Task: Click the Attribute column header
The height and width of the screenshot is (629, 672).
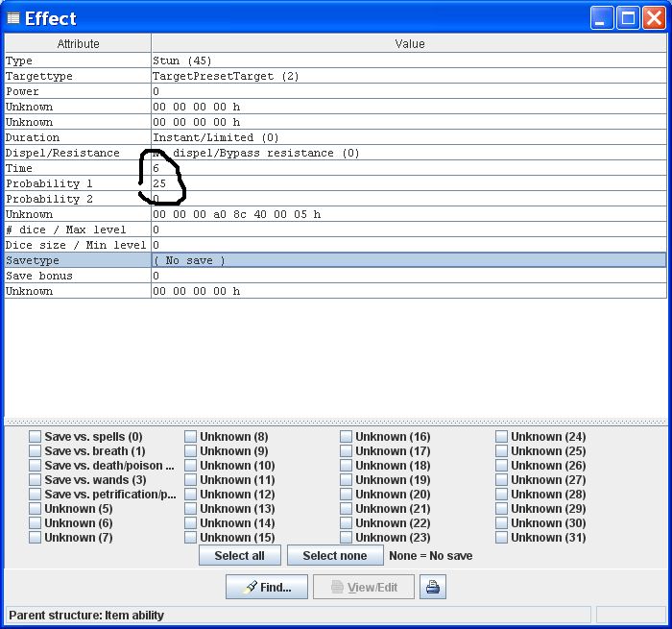Action: 78,43
